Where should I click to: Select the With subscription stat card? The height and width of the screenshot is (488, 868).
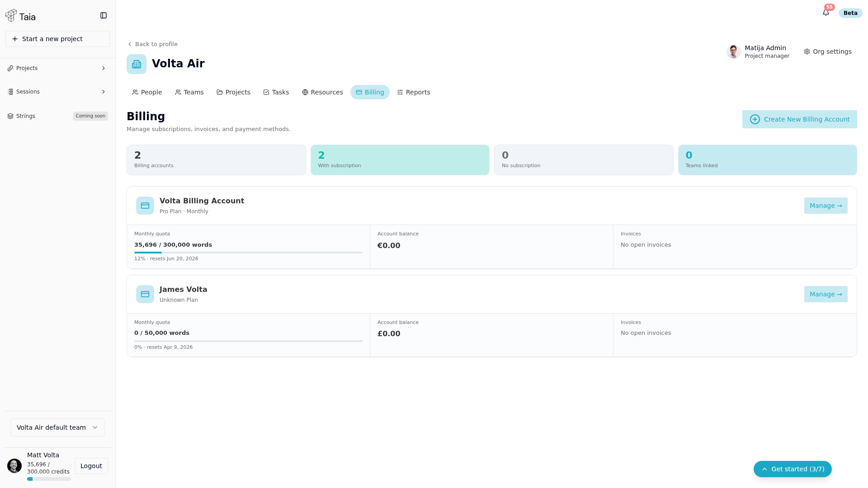(x=400, y=160)
